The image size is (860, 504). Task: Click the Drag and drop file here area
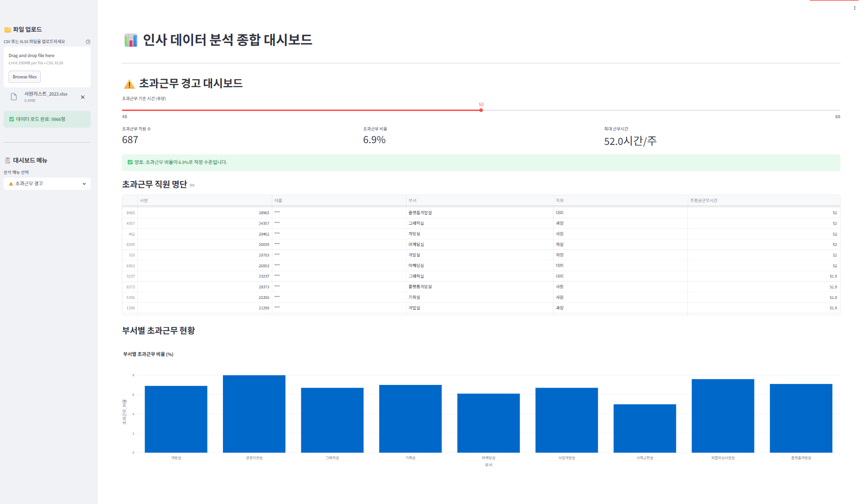pyautogui.click(x=47, y=67)
